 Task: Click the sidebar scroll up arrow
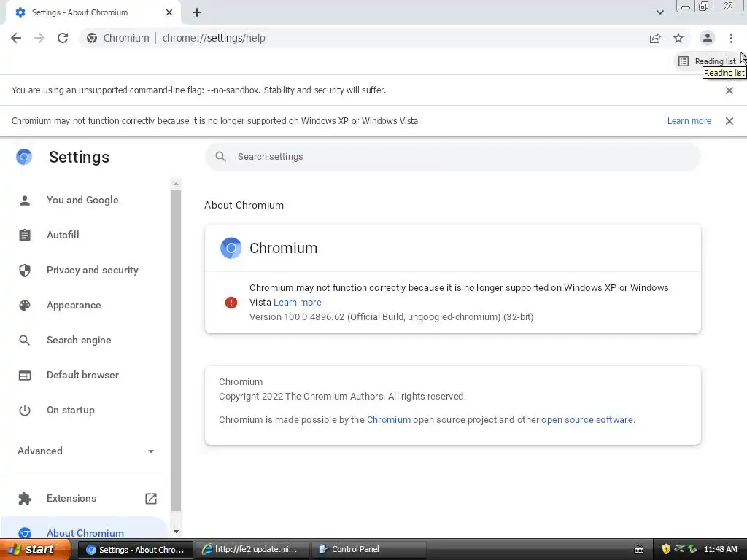(x=176, y=184)
